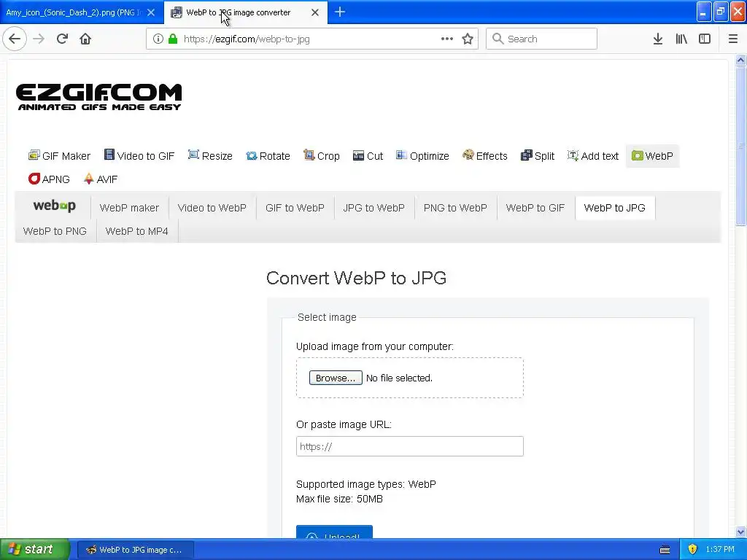This screenshot has width=747, height=560.
Task: Switch to WebP to PNG tab
Action: 55,231
